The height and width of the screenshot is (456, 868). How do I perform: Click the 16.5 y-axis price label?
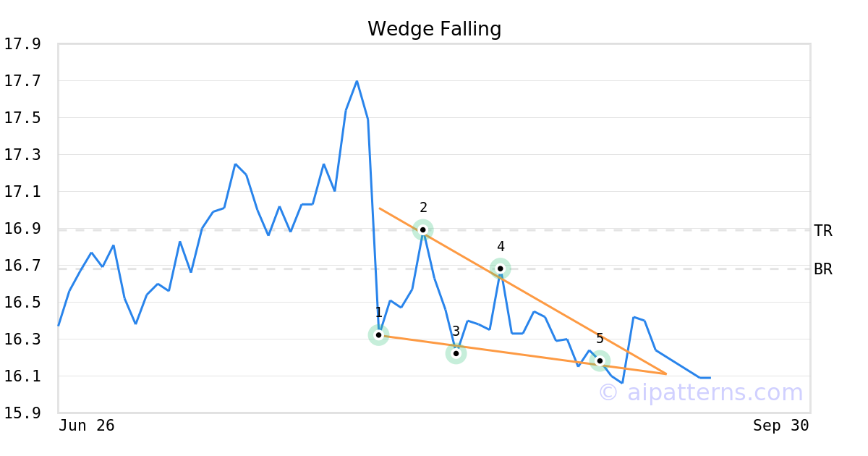point(22,303)
